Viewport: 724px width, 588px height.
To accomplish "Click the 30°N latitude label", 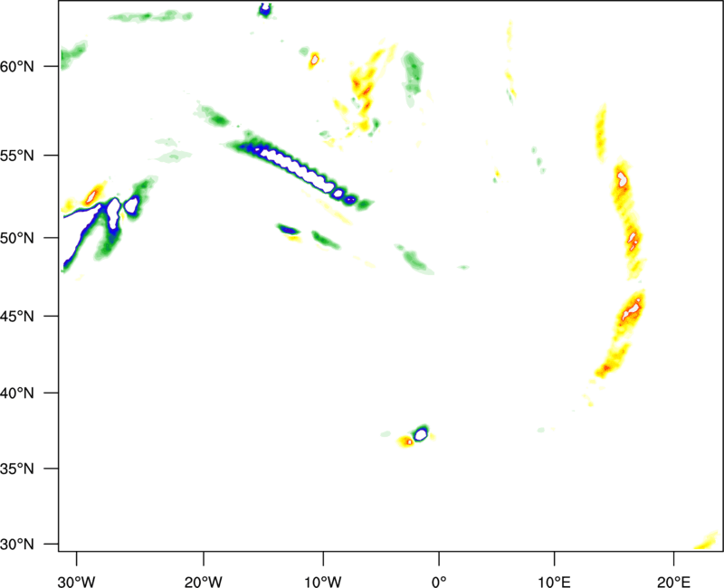I will (17, 545).
